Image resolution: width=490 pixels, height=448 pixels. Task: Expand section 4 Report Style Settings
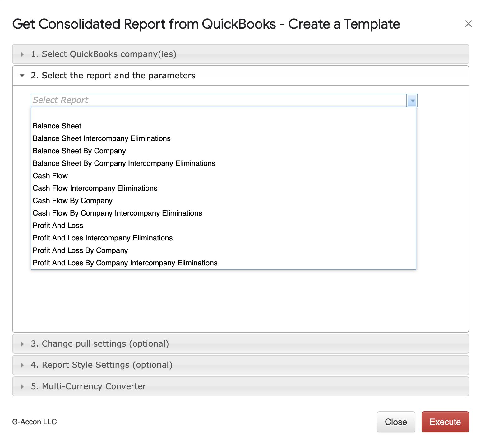click(x=240, y=365)
